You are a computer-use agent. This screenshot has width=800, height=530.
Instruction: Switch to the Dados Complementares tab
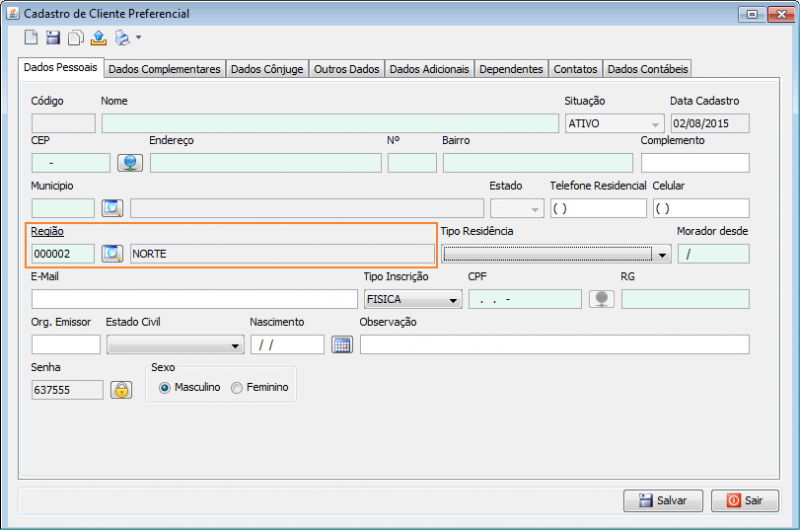[164, 69]
